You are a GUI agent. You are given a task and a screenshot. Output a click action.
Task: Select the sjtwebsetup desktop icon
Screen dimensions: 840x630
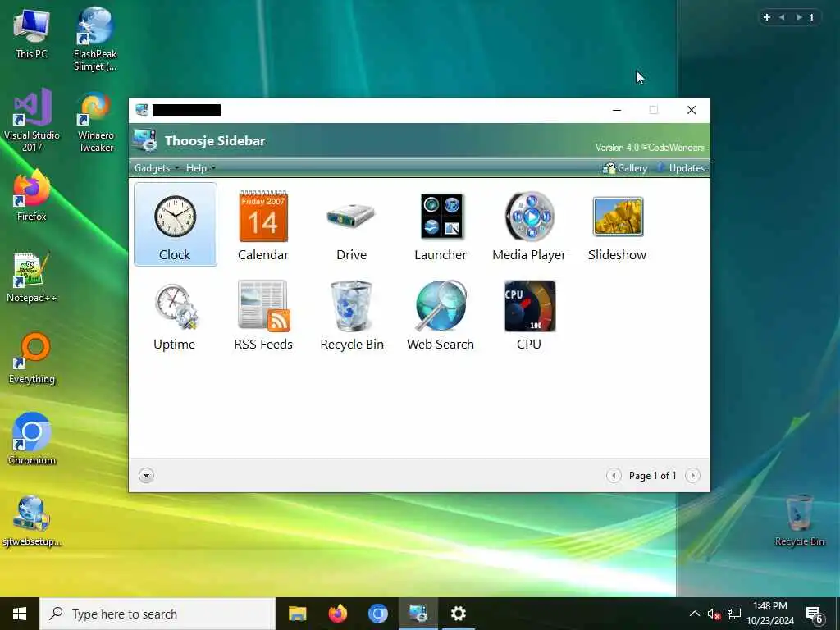(x=32, y=521)
